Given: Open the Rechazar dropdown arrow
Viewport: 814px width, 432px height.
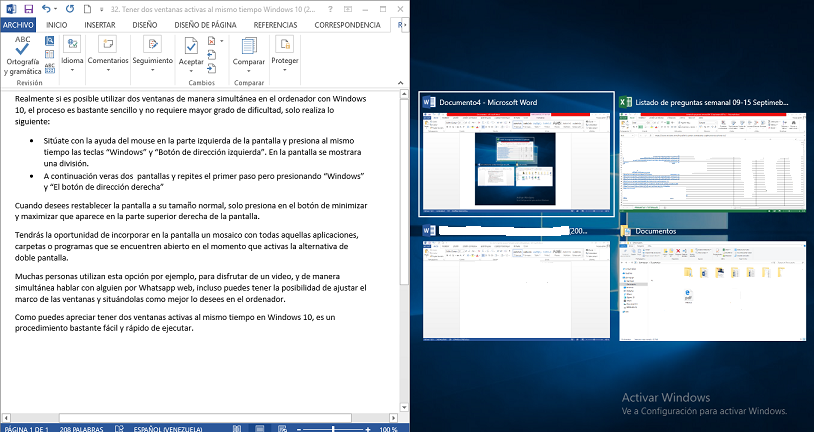Looking at the screenshot, I should coord(222,40).
